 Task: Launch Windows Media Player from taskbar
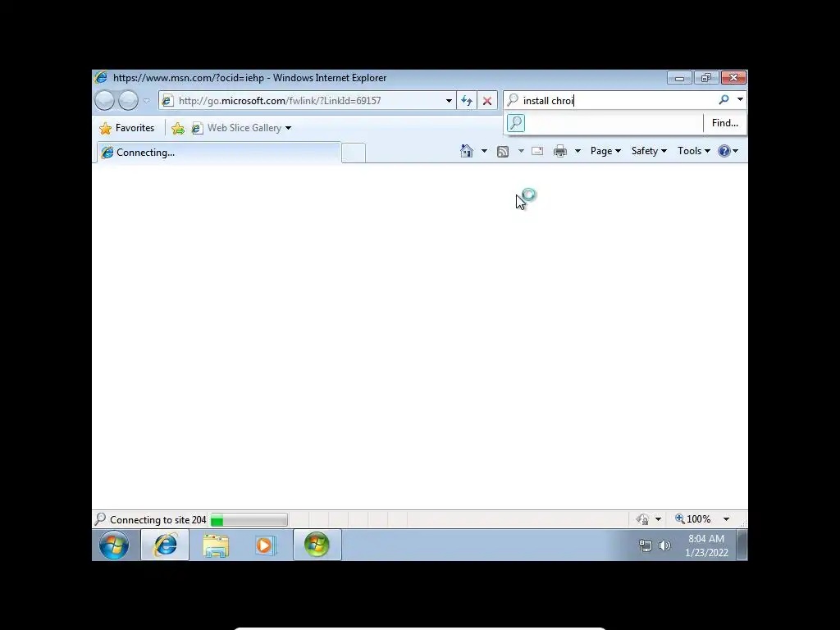265,546
